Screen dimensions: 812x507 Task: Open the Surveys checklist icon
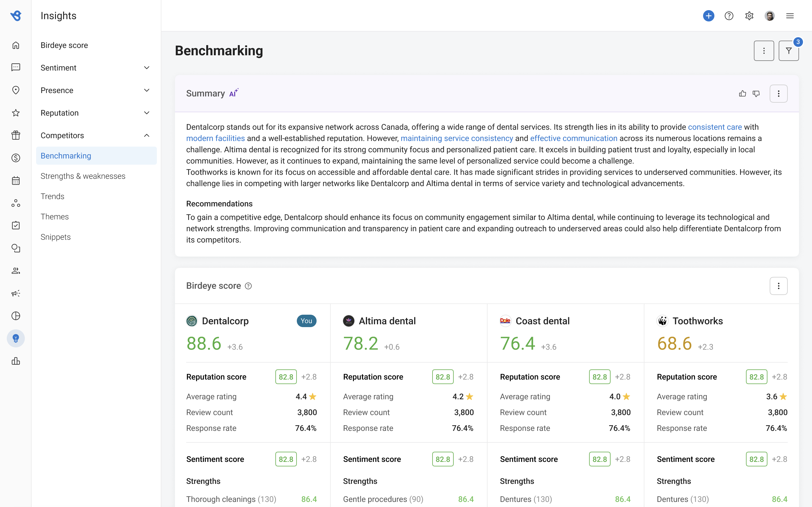coord(16,225)
